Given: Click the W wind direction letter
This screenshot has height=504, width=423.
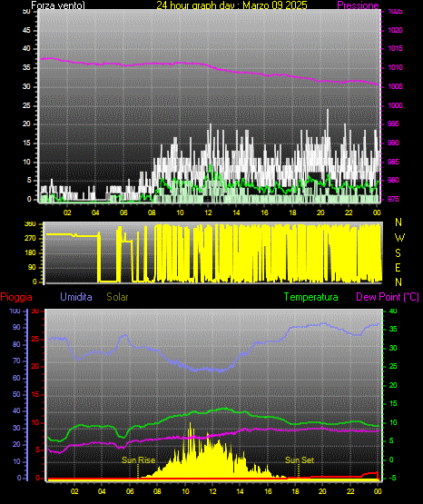Looking at the screenshot, I should click(399, 238).
